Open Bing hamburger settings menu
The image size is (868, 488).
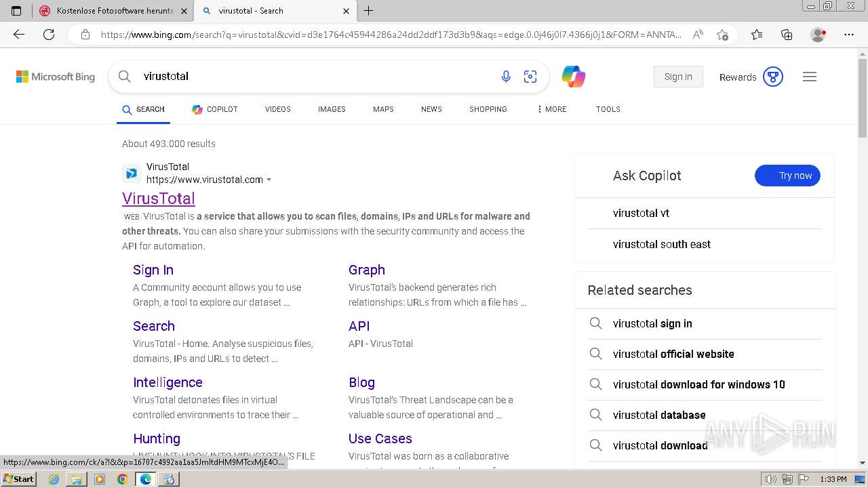pos(810,77)
